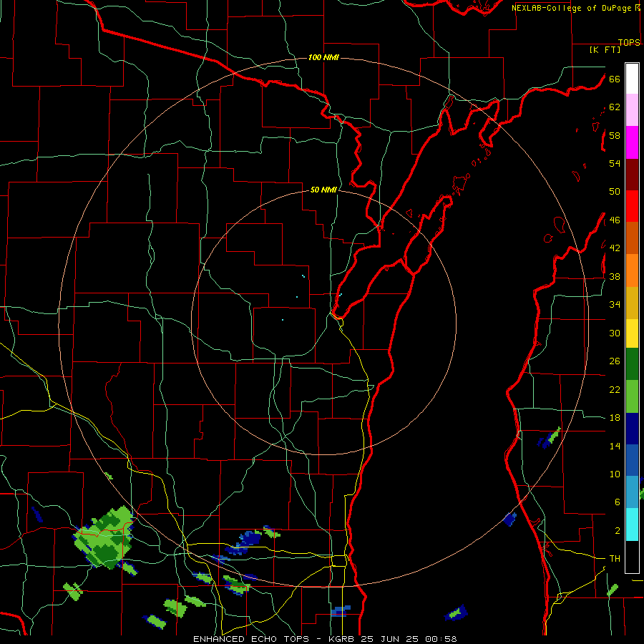The width and height of the screenshot is (644, 644).
Task: Click the 14 legend value
Action: (x=615, y=446)
